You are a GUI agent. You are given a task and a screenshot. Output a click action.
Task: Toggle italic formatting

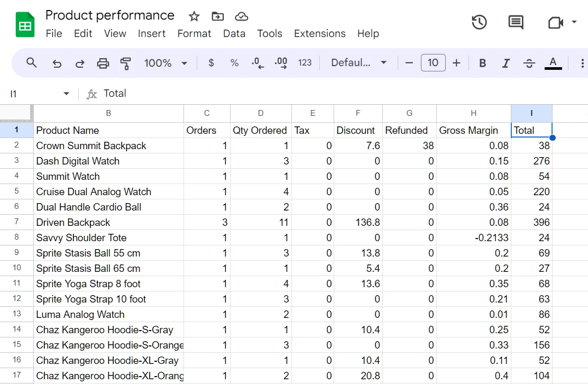(506, 62)
